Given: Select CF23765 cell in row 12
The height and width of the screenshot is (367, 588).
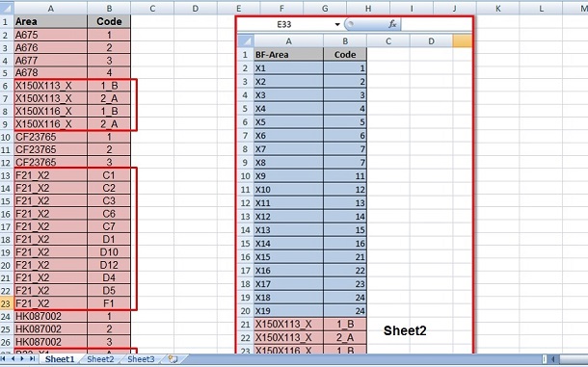Looking at the screenshot, I should 51,163.
